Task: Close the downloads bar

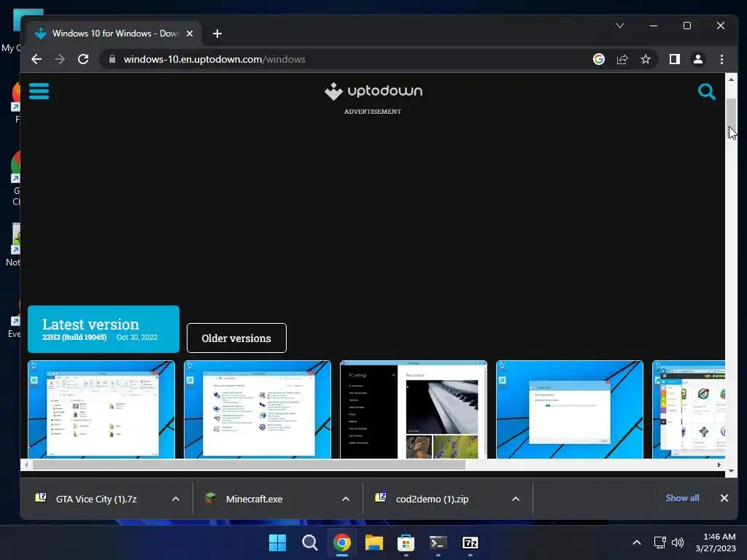Action: 724,497
